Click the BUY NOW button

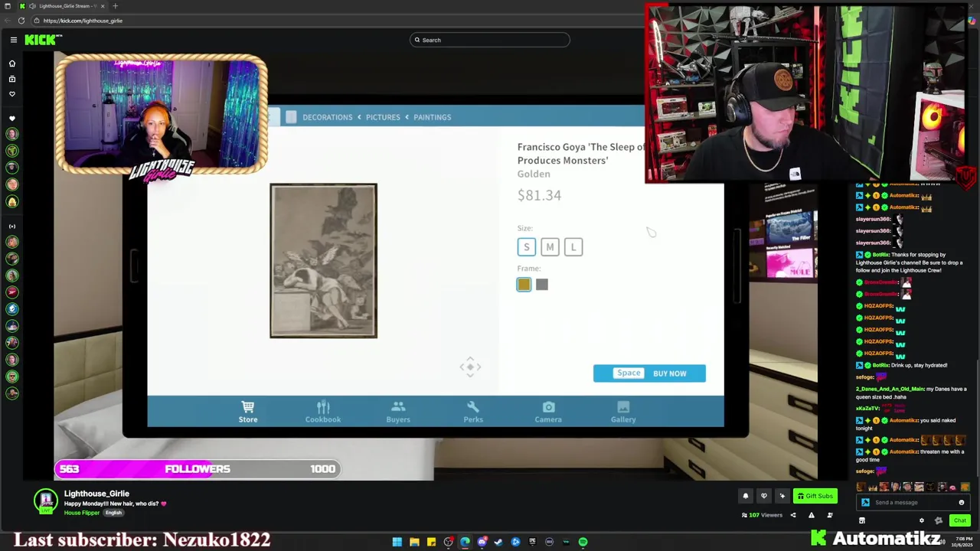tap(649, 373)
